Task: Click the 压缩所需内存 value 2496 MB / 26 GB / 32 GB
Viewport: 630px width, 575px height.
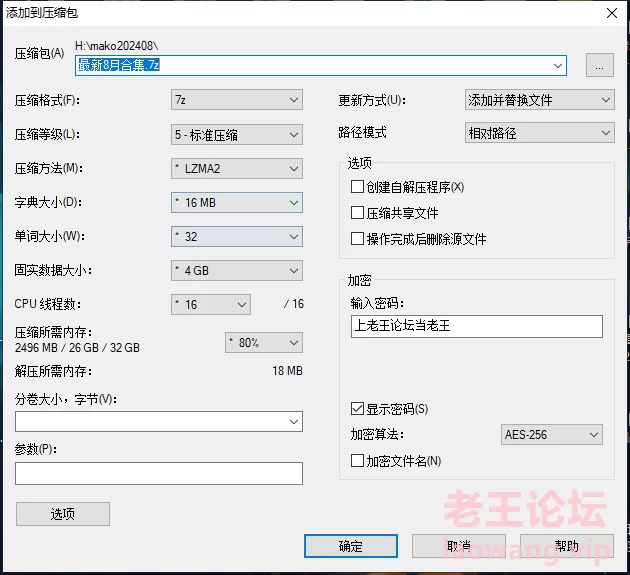Action: (77, 348)
